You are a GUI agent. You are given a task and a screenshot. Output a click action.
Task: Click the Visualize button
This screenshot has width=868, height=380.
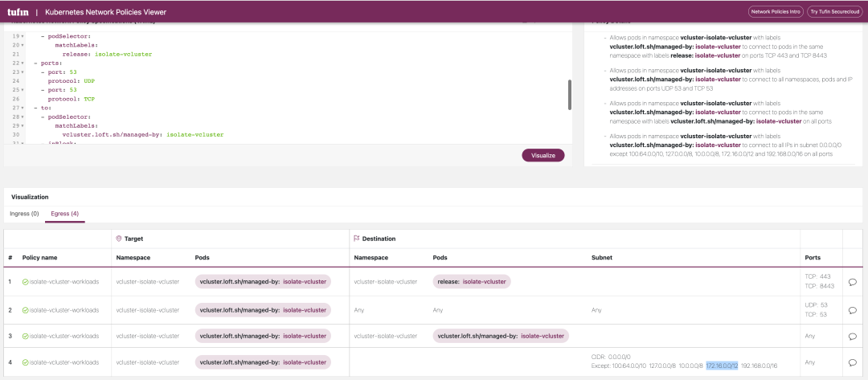[x=543, y=155]
